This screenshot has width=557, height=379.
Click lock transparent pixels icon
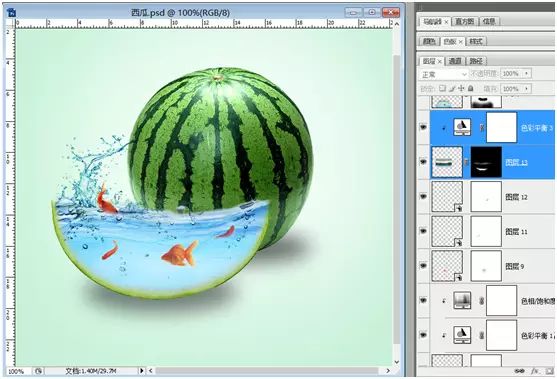(443, 88)
